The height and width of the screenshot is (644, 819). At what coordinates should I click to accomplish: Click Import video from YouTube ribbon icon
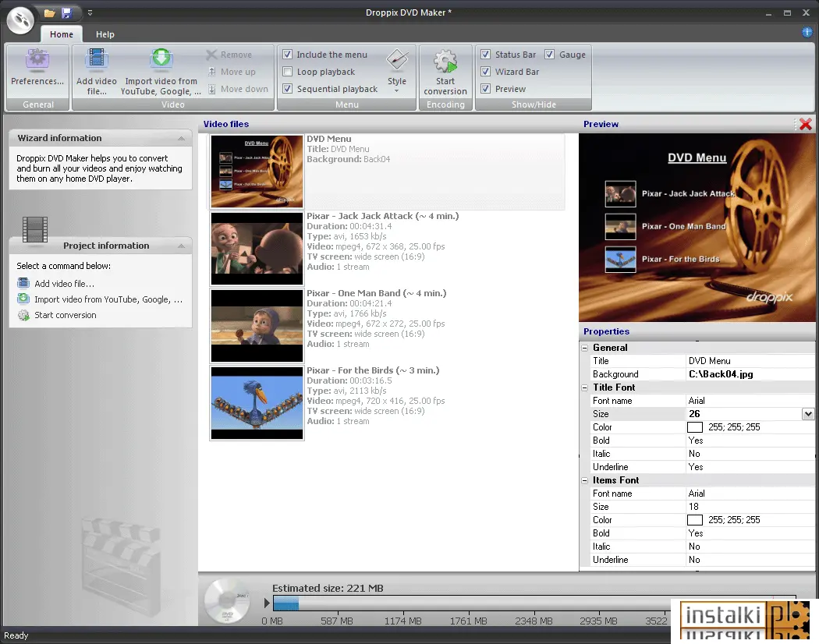tap(161, 59)
